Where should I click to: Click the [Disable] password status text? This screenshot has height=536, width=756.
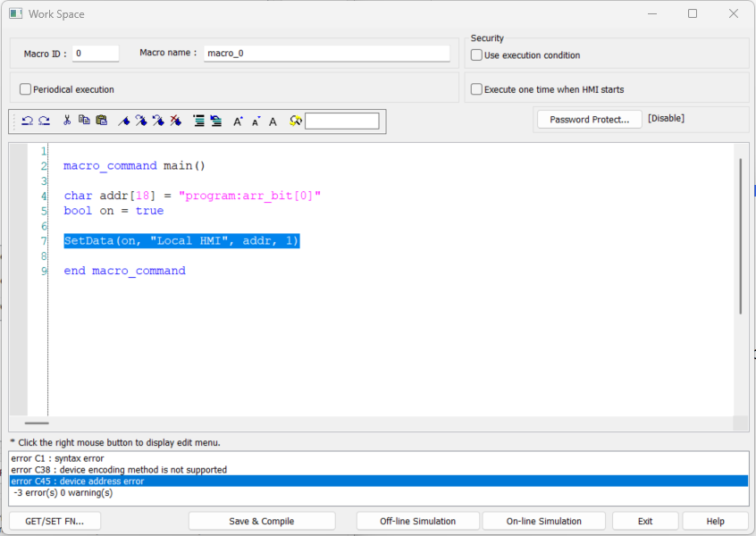[666, 119]
